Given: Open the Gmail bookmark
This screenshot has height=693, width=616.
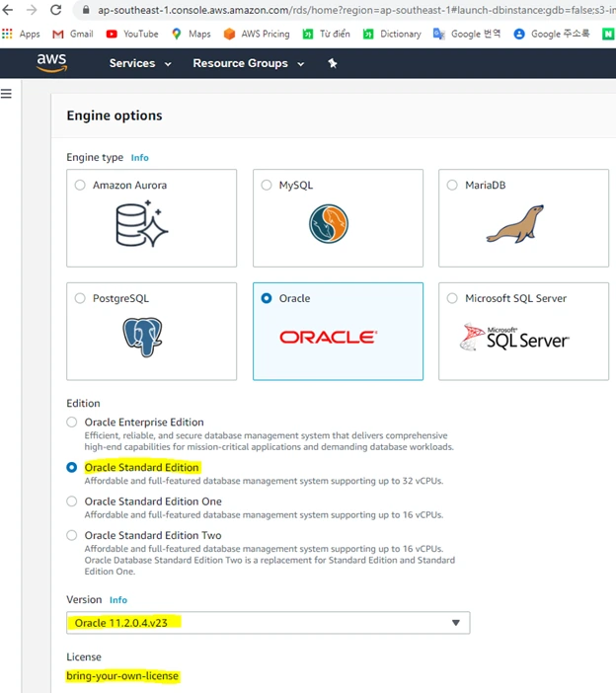Looking at the screenshot, I should tap(73, 34).
